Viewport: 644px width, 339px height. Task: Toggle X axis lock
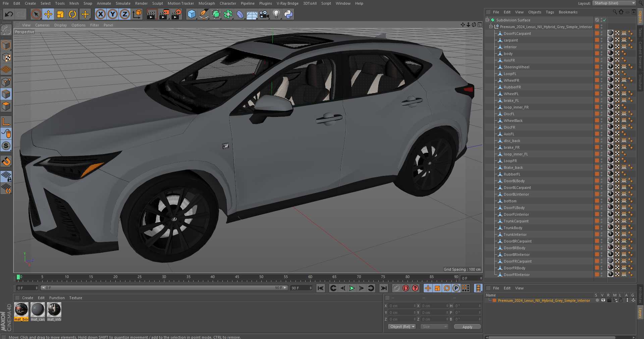[x=100, y=14]
